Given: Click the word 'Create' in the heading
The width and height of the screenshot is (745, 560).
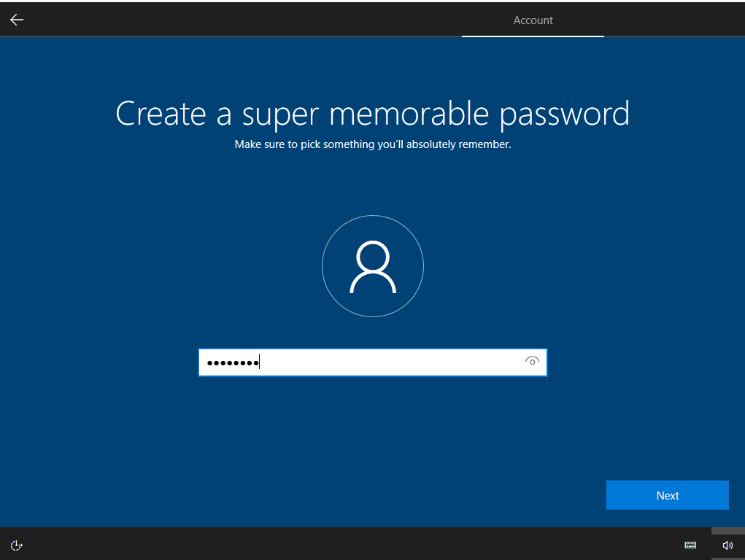Looking at the screenshot, I should coord(161,114).
